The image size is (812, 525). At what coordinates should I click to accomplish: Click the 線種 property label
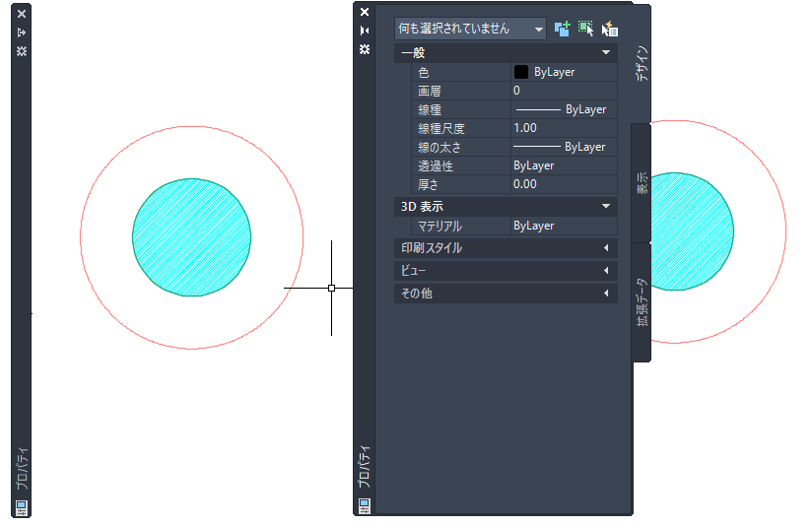[430, 109]
